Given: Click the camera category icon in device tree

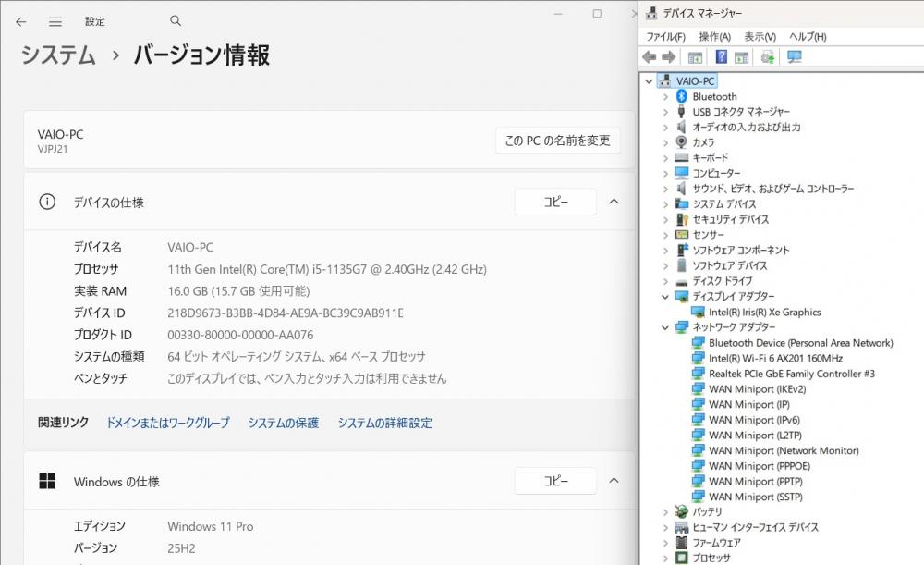Looking at the screenshot, I should point(682,142).
